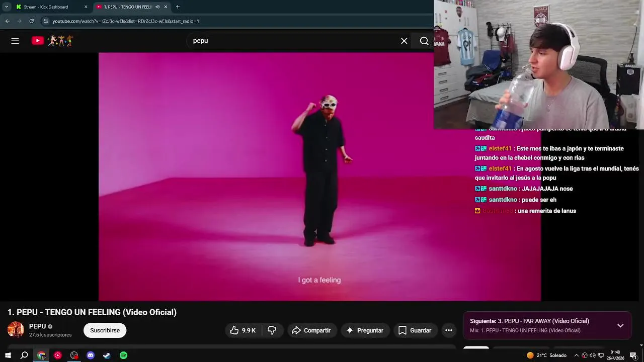This screenshot has width=644, height=362.
Task: Show hidden system tray icons
Action: [x=577, y=355]
